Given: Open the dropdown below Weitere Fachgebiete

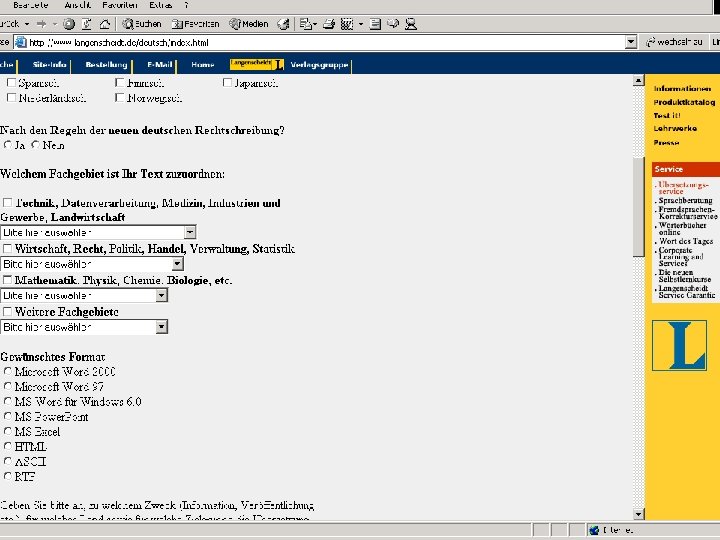Looking at the screenshot, I should pyautogui.click(x=84, y=327).
